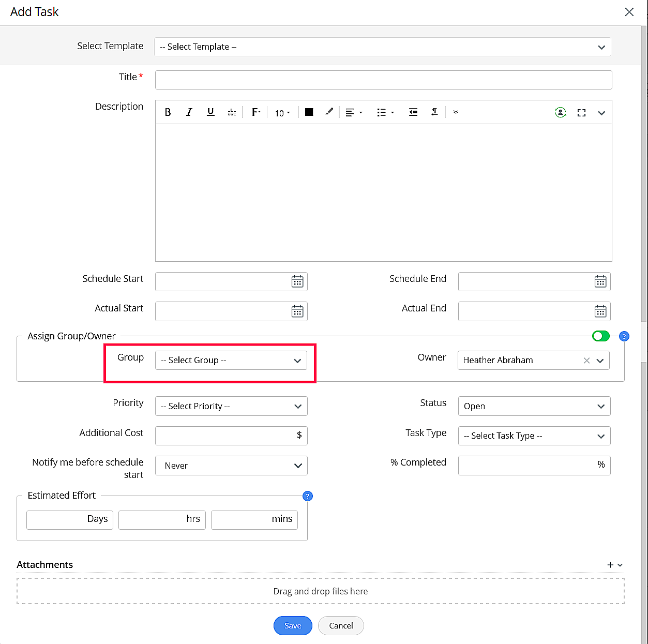Viewport: 648px width, 644px height.
Task: Open the Select Group dropdown
Action: pyautogui.click(x=231, y=360)
